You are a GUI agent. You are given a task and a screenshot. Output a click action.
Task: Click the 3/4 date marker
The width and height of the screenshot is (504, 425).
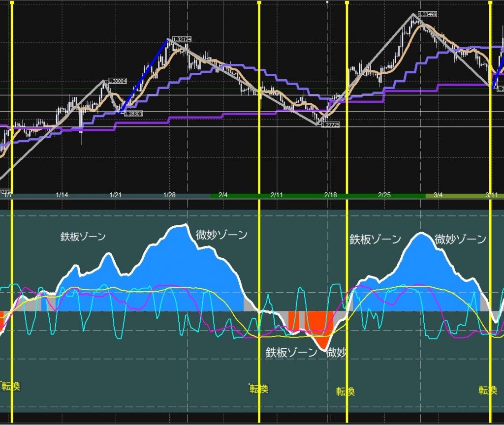pos(438,195)
